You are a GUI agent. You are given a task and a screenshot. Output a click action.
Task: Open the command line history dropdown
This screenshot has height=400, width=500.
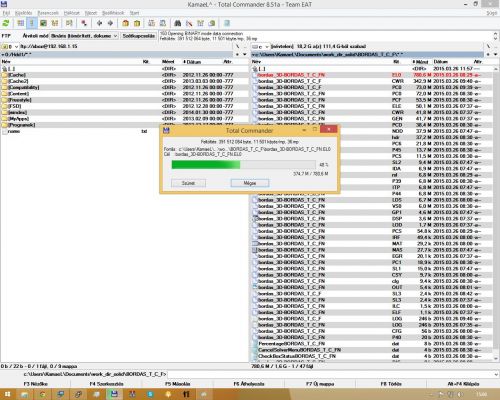pyautogui.click(x=496, y=374)
